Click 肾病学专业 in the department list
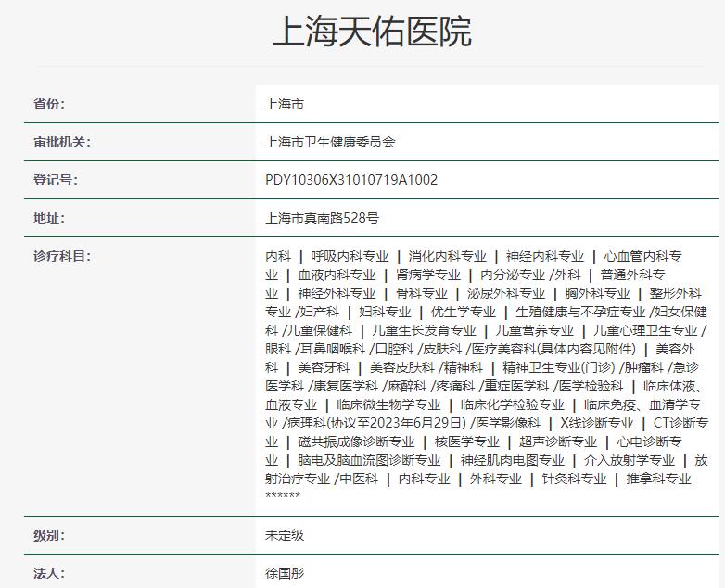 (x=428, y=275)
